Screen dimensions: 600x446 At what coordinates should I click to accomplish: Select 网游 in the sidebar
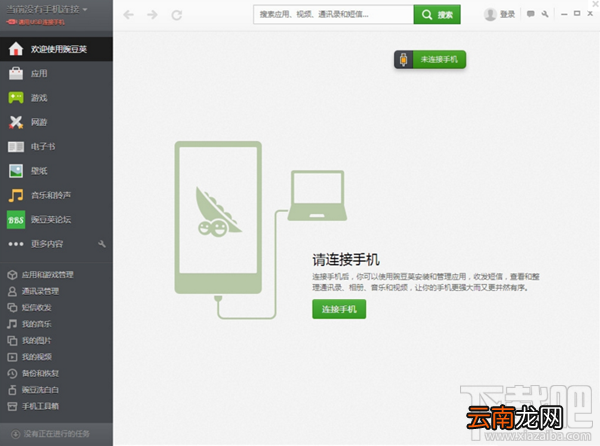56,122
